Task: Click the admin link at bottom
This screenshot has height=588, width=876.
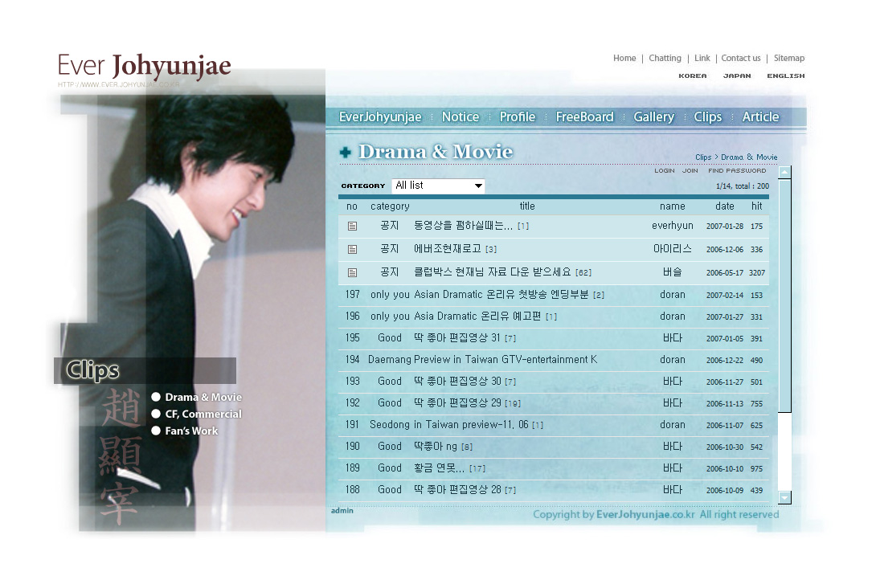Action: tap(342, 510)
